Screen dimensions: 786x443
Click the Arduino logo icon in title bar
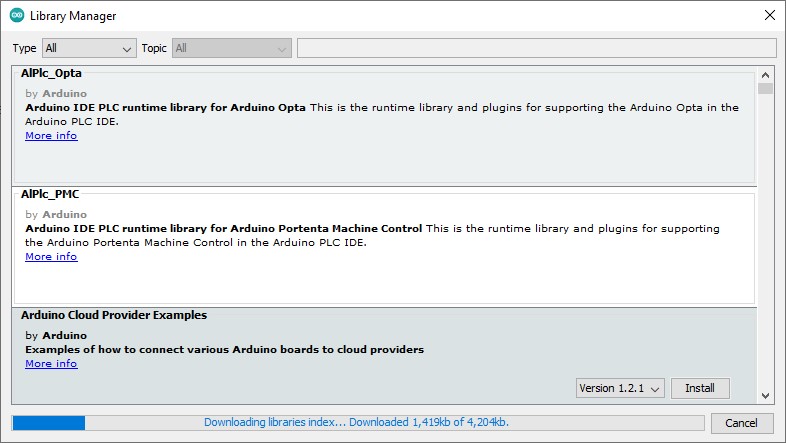[17, 16]
